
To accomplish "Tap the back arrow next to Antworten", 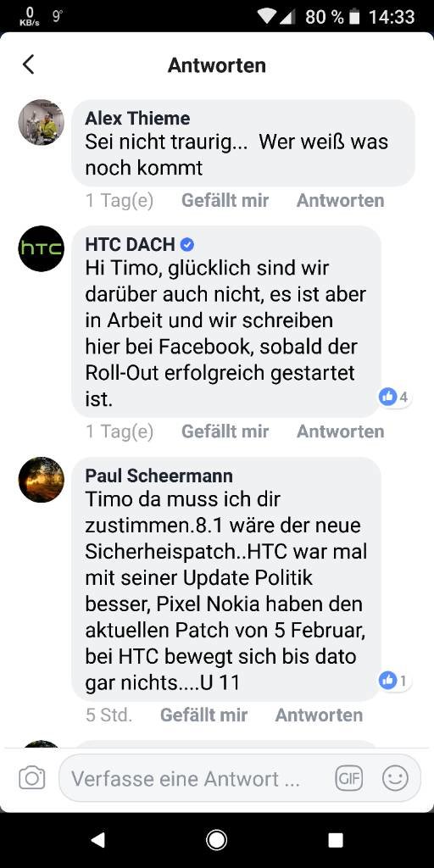I will click(28, 64).
